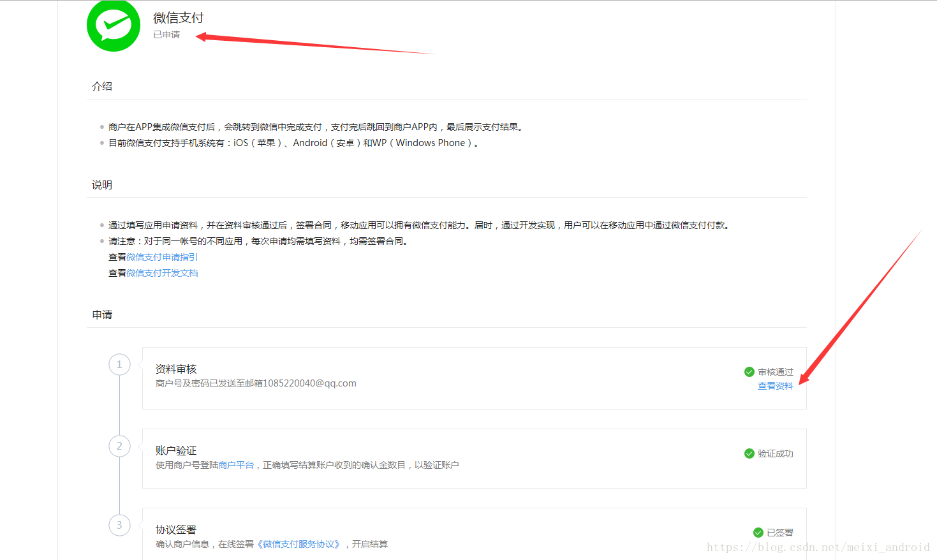
Task: Click the line starting 目前微信支付支持手机系统有
Action: coord(293,143)
